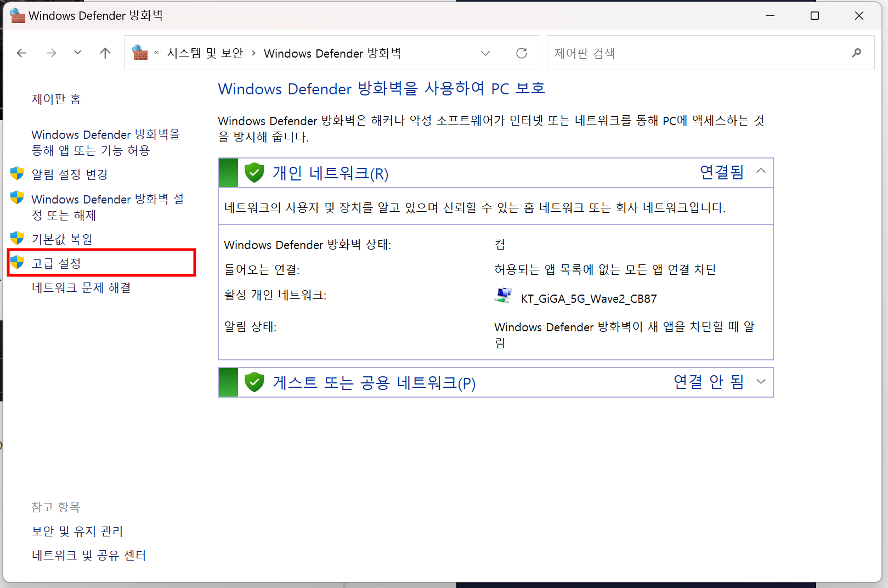Click shield icon next to 고급 설정

pos(17,262)
